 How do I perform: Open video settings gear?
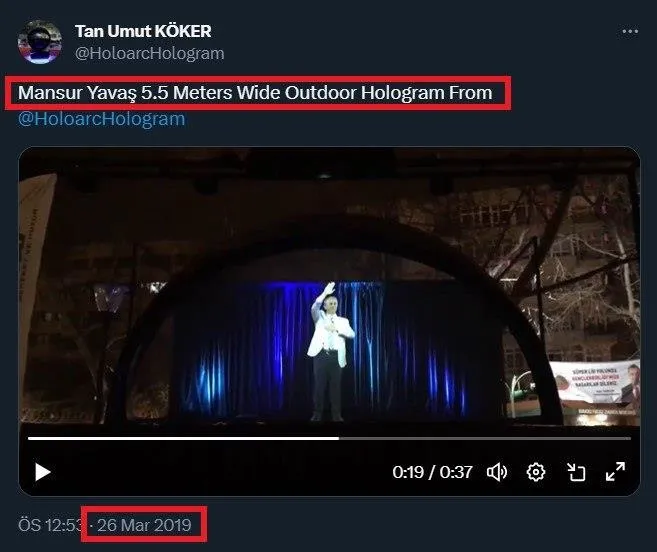tap(536, 472)
